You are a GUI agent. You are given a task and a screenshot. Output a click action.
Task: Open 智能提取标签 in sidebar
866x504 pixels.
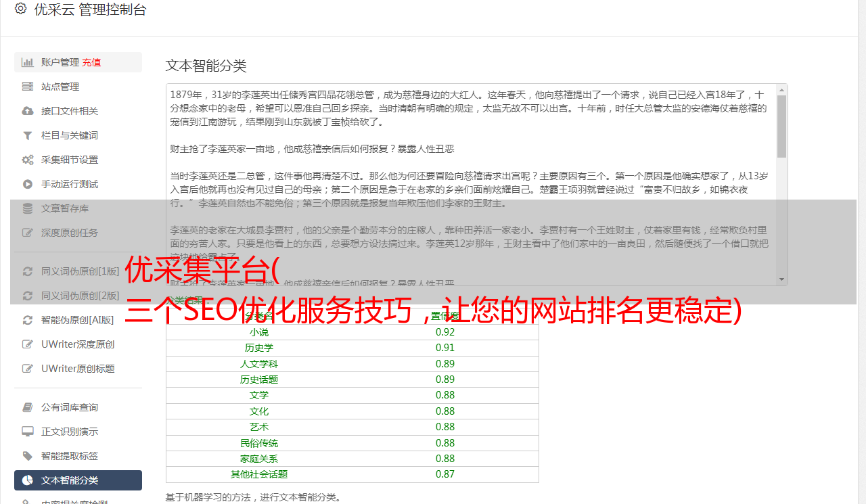(78, 456)
